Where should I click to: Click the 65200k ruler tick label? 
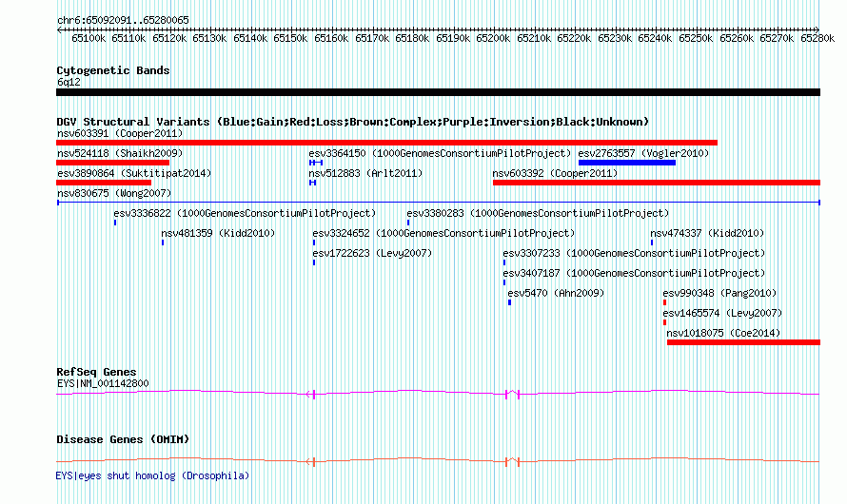click(x=493, y=38)
